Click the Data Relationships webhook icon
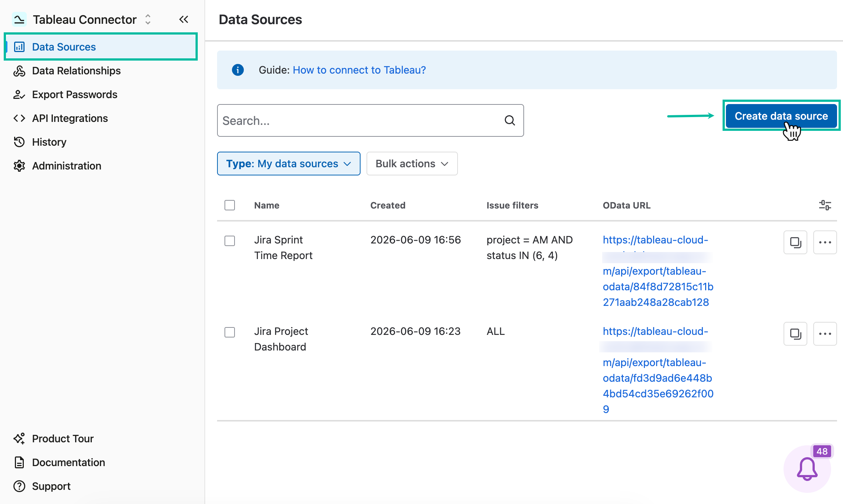 tap(19, 71)
